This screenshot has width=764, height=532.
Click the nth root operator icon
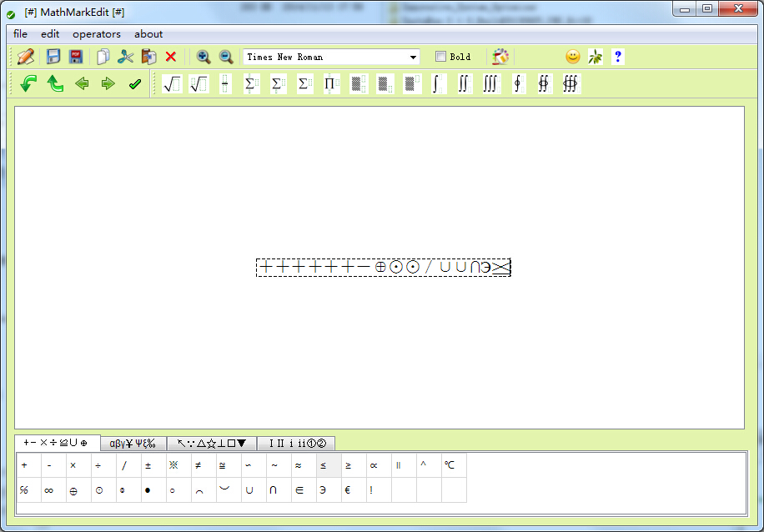coord(198,83)
